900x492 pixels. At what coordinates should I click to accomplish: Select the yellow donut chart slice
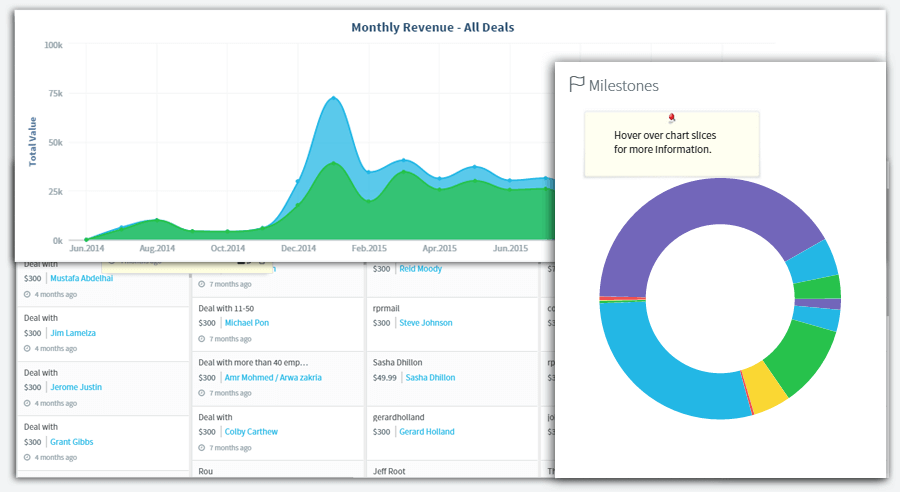pyautogui.click(x=766, y=389)
